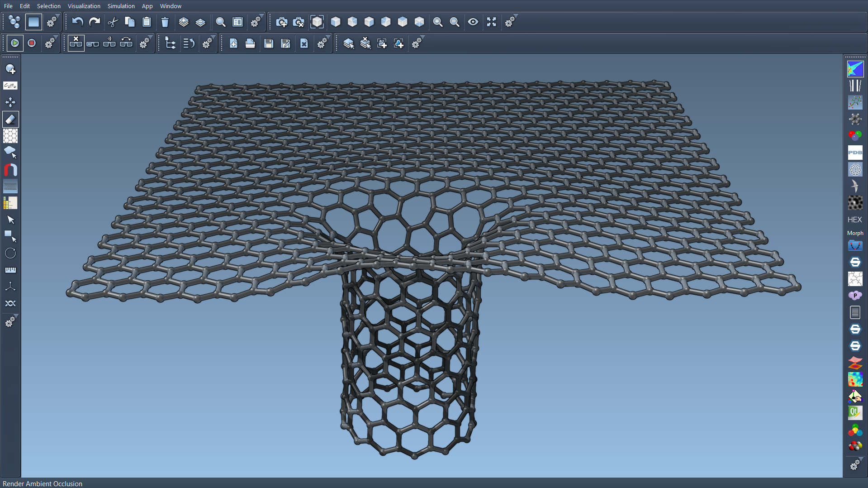Viewport: 868px width, 488px height.
Task: Open the graphene hexagonal lattice builder
Action: coord(10,136)
